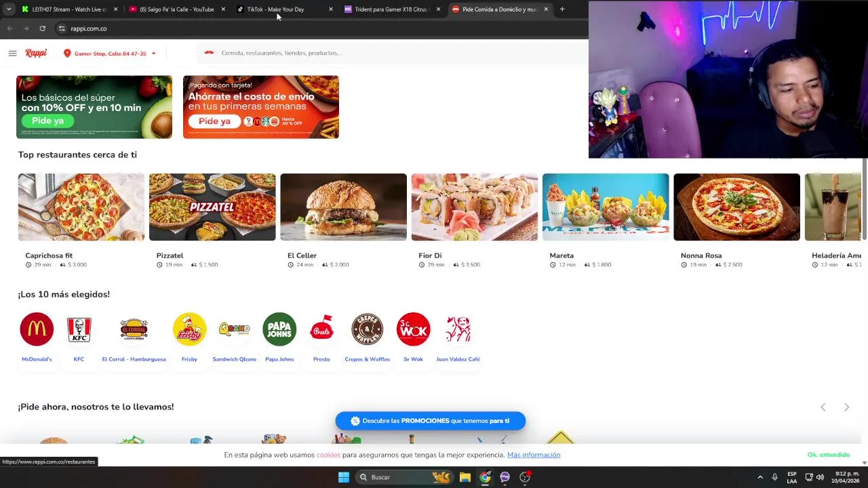
Task: Open Fior Di sushi card image
Action: pyautogui.click(x=475, y=207)
